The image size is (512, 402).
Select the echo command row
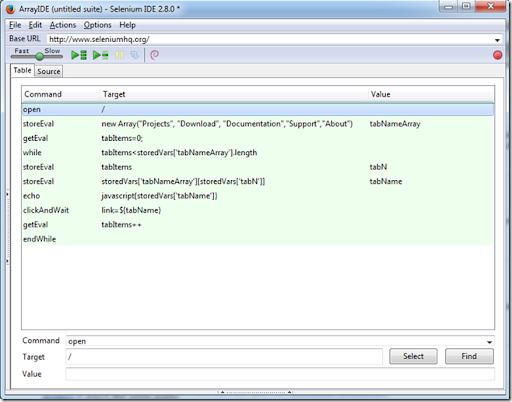coord(258,196)
